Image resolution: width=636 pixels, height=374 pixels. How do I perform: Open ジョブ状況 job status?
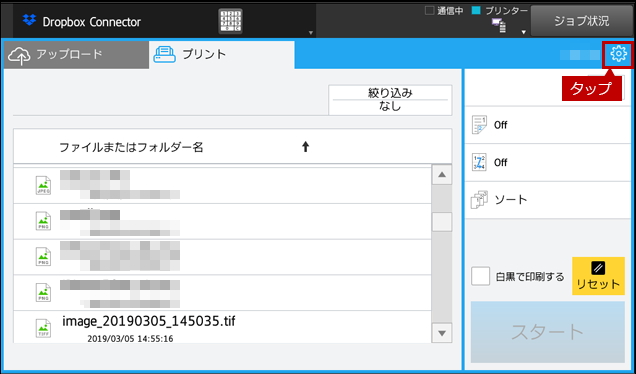(582, 21)
